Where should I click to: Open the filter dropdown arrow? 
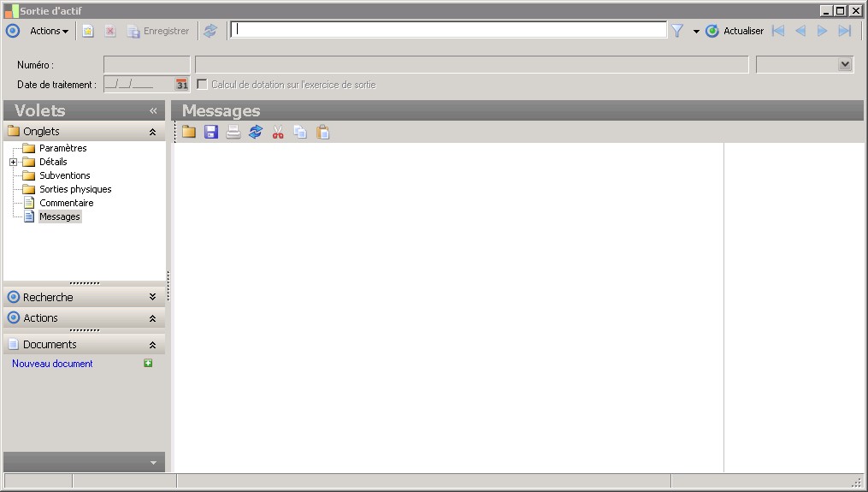[696, 32]
